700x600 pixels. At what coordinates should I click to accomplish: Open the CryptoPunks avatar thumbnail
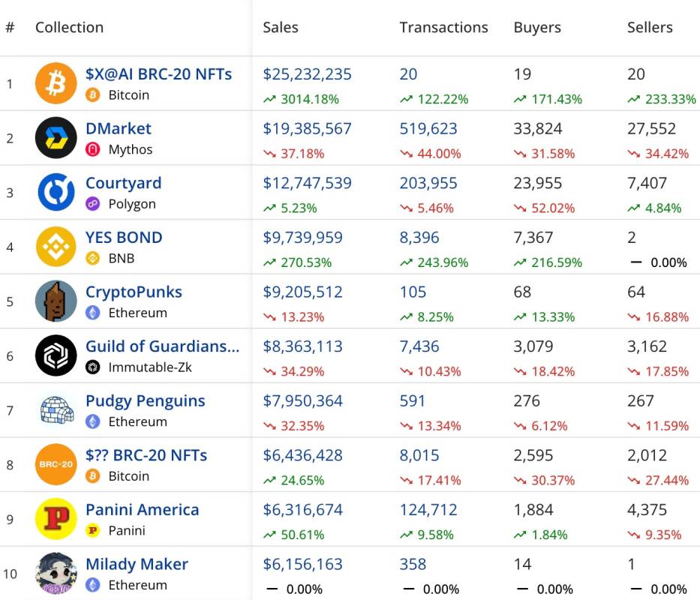pyautogui.click(x=56, y=301)
